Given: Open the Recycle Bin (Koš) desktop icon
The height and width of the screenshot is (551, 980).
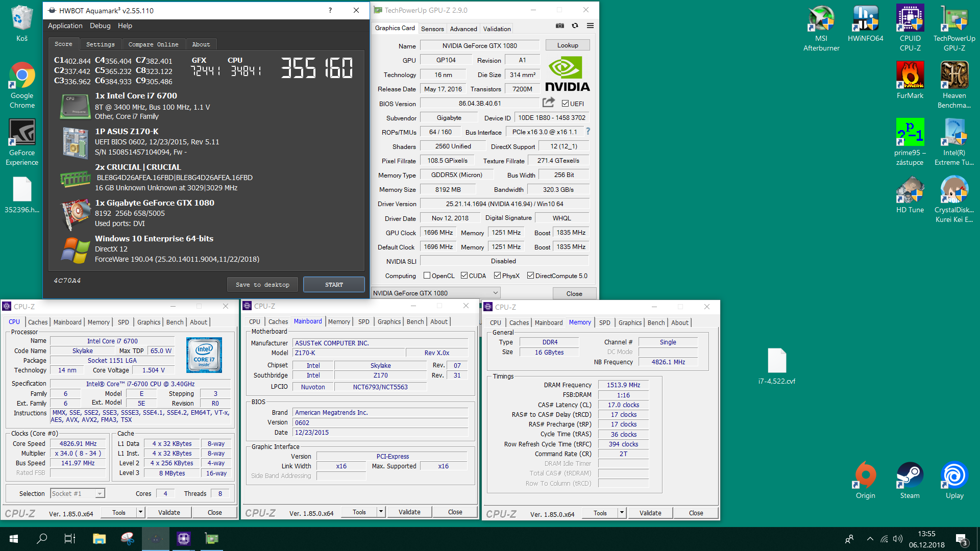Looking at the screenshot, I should click(x=22, y=23).
